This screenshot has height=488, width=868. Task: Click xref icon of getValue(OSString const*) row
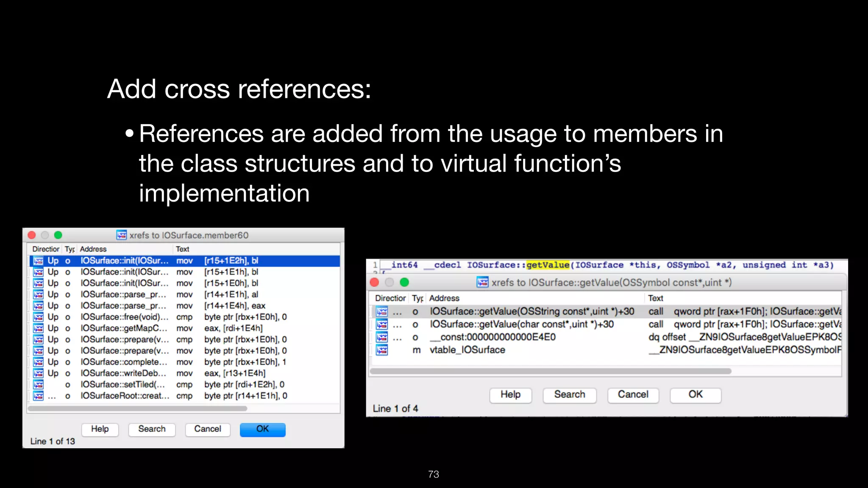point(382,312)
